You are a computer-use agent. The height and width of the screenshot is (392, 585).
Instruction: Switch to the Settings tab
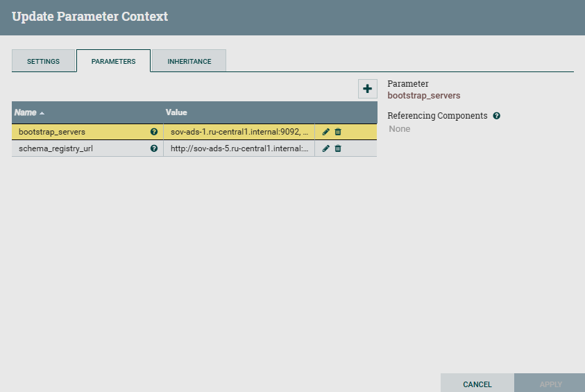(x=43, y=61)
